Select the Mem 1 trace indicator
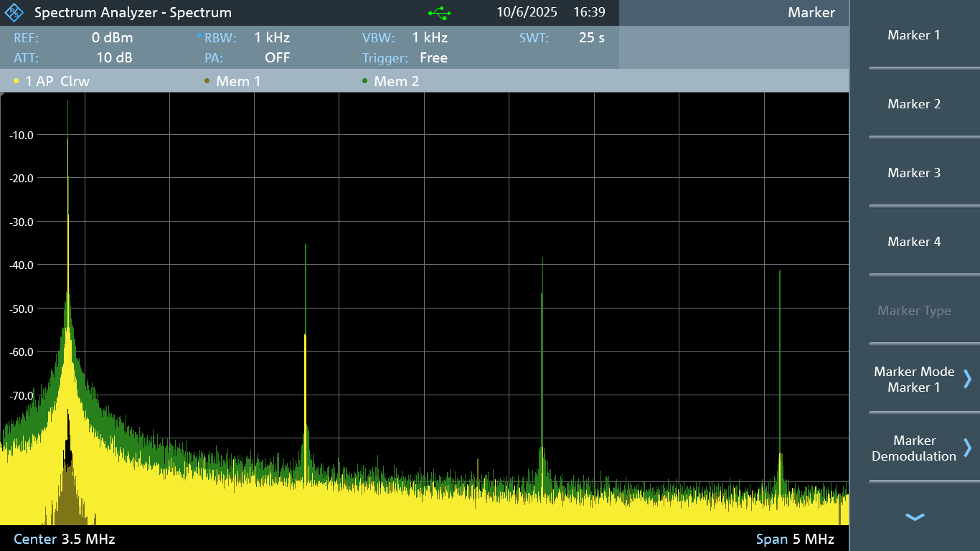Image resolution: width=980 pixels, height=551 pixels. (x=232, y=81)
